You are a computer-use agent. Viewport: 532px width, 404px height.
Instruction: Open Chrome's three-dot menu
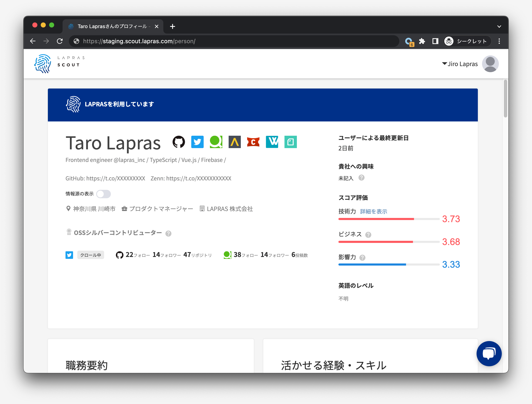tap(499, 41)
